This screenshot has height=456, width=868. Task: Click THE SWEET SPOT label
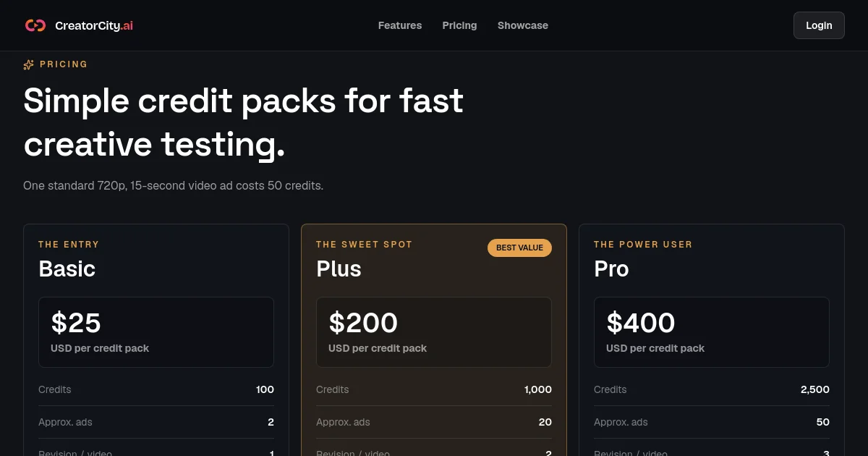tap(364, 245)
